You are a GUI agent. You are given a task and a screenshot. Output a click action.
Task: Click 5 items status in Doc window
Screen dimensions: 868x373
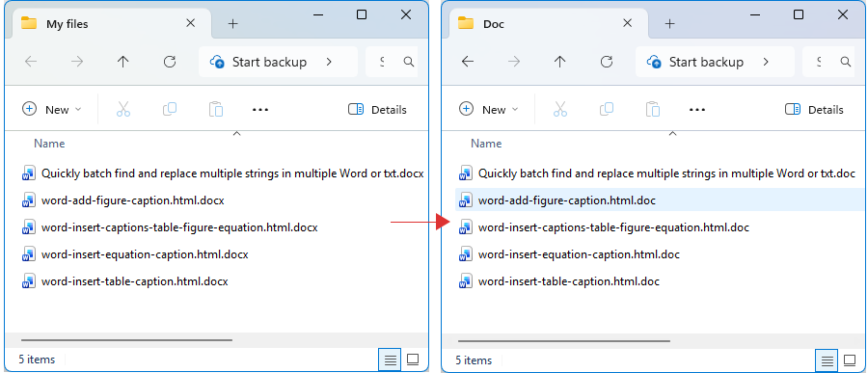click(x=474, y=360)
